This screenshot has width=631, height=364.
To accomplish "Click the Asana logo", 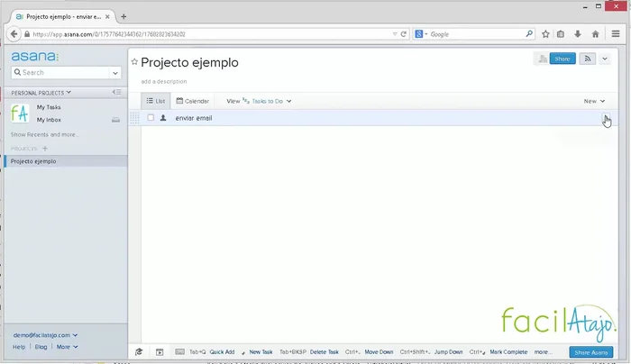I will (34, 56).
